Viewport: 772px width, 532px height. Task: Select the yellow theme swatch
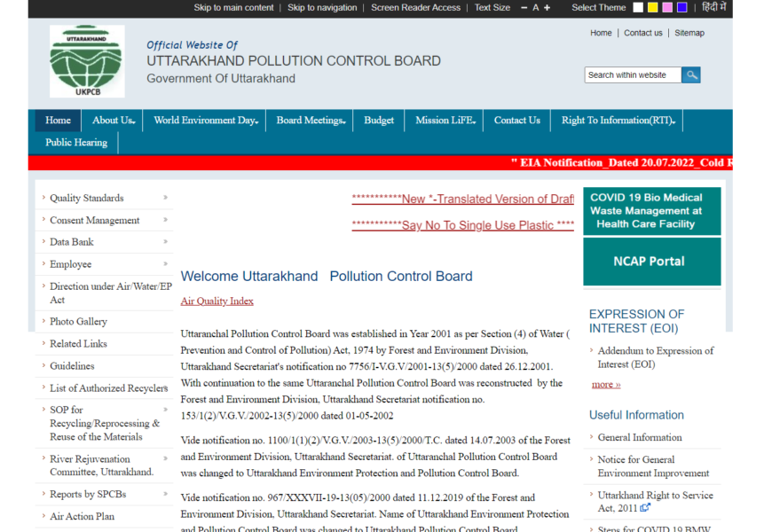[x=653, y=7]
